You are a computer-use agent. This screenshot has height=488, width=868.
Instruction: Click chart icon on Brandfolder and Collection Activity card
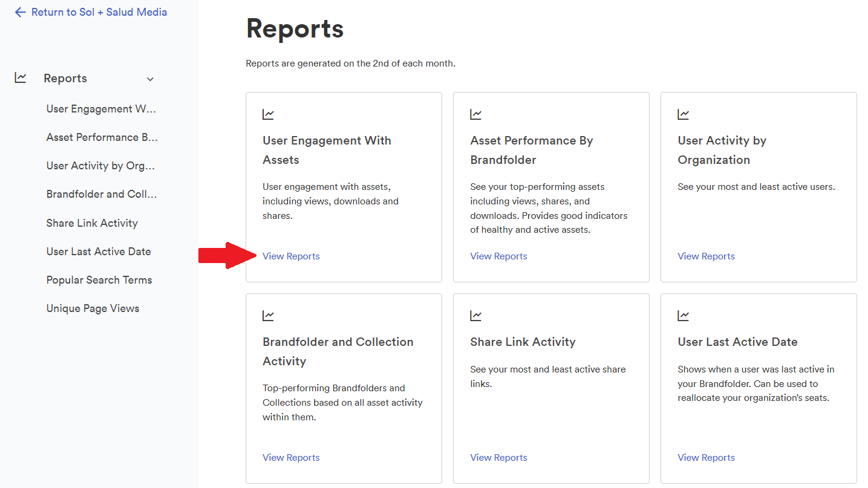268,316
